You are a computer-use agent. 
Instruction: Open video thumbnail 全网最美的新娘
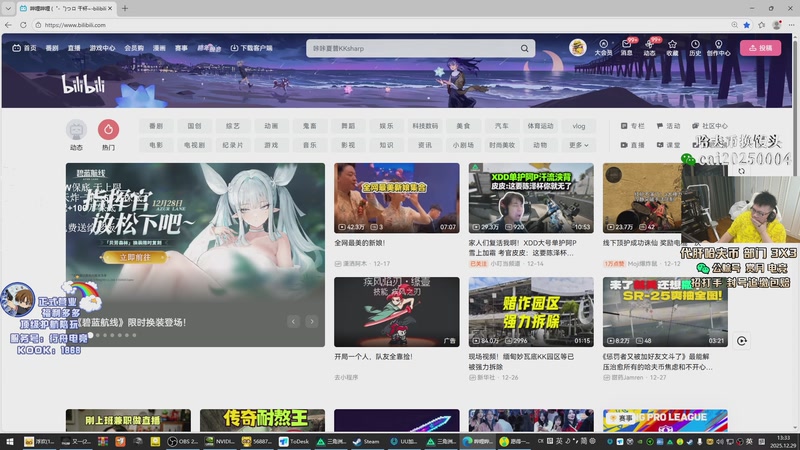[396, 198]
